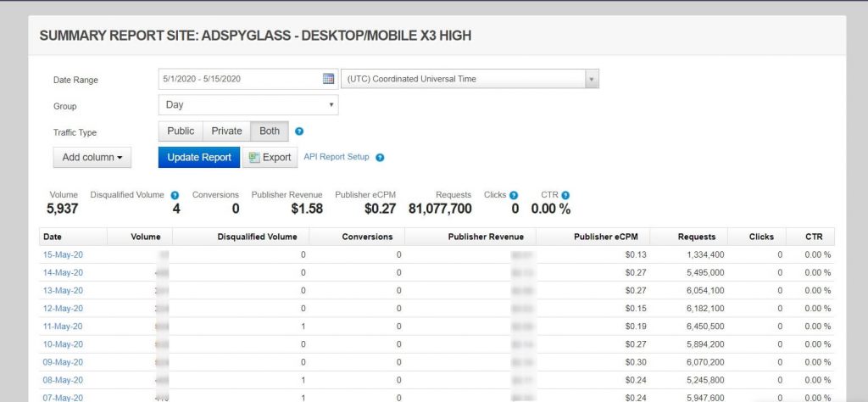The height and width of the screenshot is (402, 868).
Task: Click the Date Range input field
Action: [x=239, y=79]
